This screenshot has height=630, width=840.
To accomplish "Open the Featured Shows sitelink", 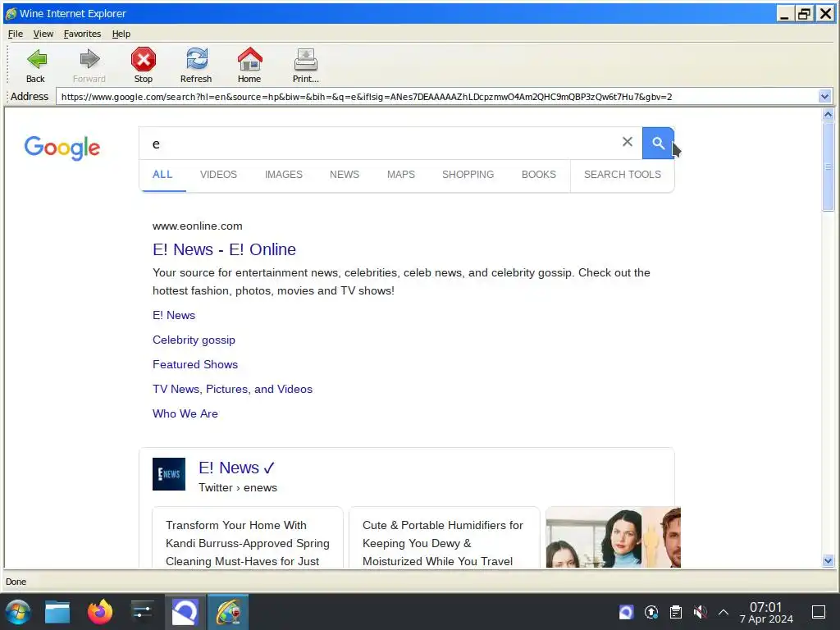I will click(195, 365).
